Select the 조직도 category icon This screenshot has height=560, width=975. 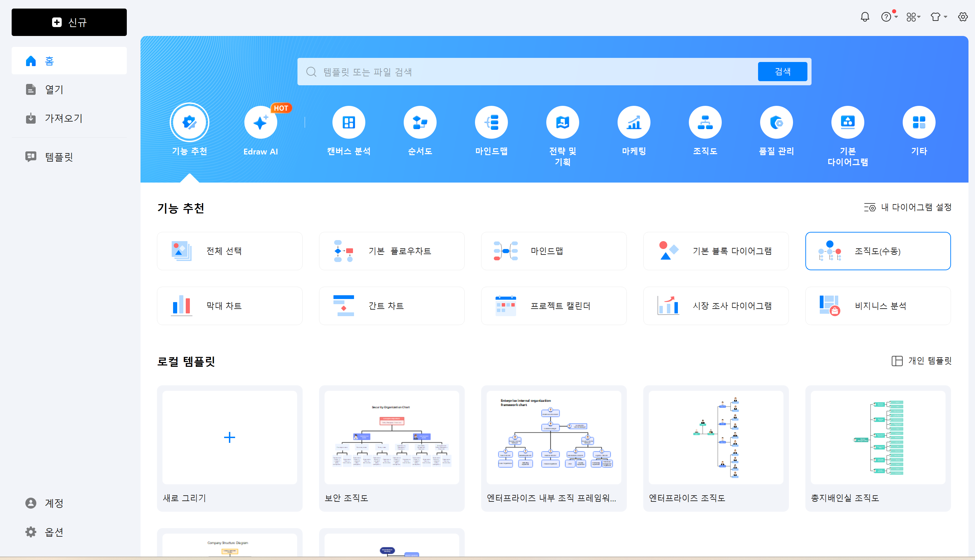(705, 122)
